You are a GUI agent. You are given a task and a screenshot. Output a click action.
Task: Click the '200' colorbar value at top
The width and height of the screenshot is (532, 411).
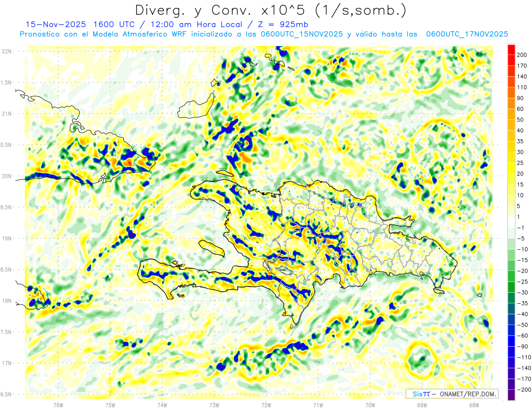[522, 55]
